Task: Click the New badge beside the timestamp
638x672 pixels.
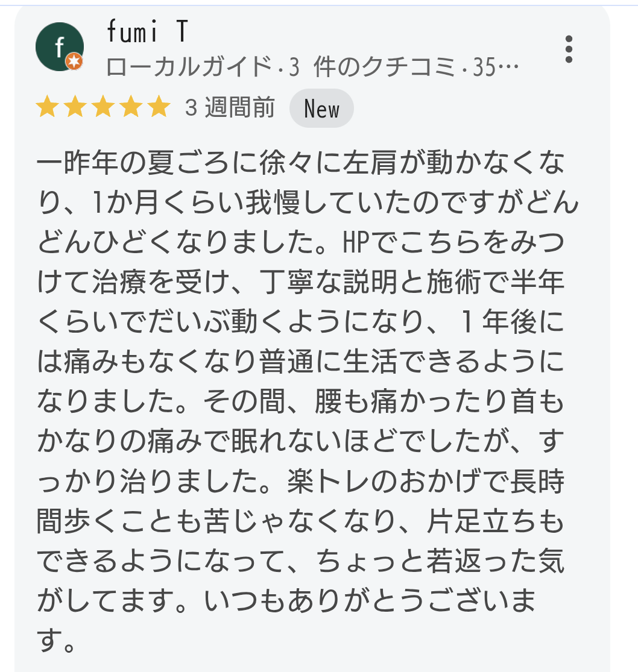Action: tap(321, 109)
